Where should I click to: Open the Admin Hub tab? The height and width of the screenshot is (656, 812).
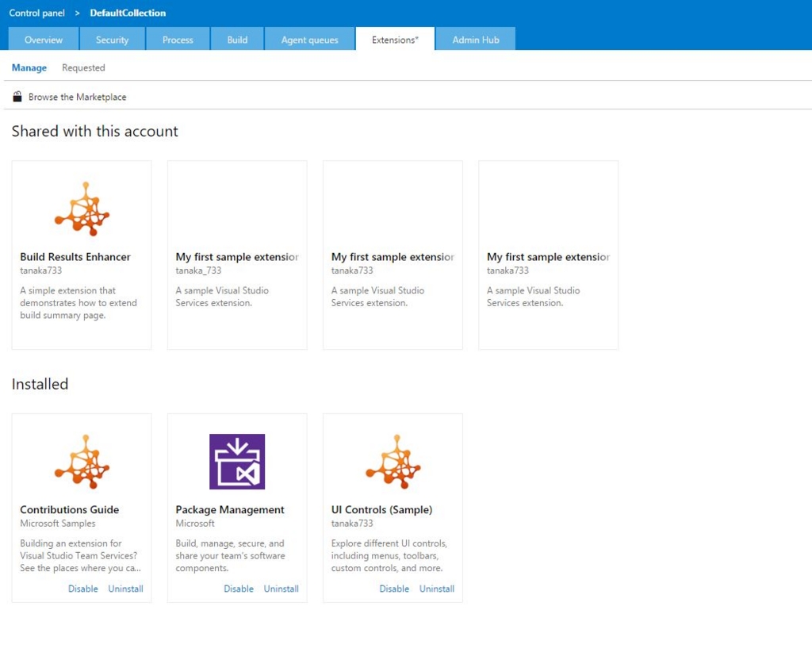(x=476, y=39)
